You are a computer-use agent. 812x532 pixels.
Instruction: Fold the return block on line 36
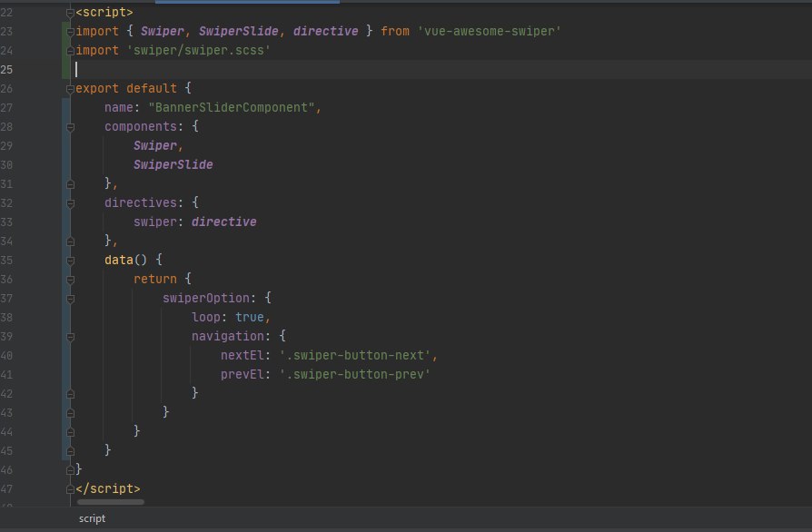point(71,280)
